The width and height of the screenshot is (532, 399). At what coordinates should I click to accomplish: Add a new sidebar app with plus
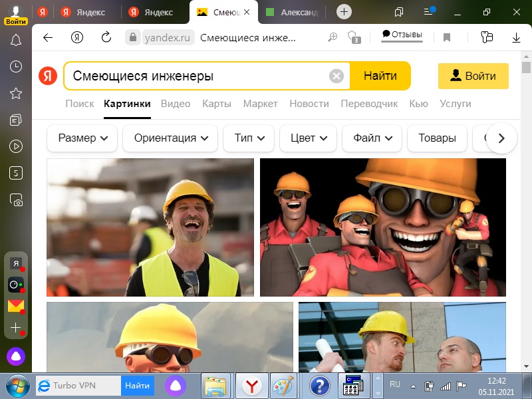[x=15, y=327]
